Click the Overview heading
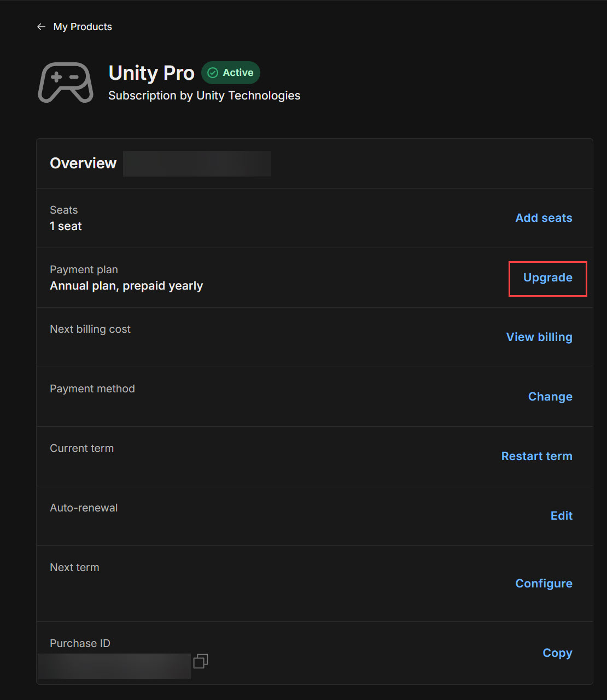Screen dimensions: 607x700 [x=83, y=163]
